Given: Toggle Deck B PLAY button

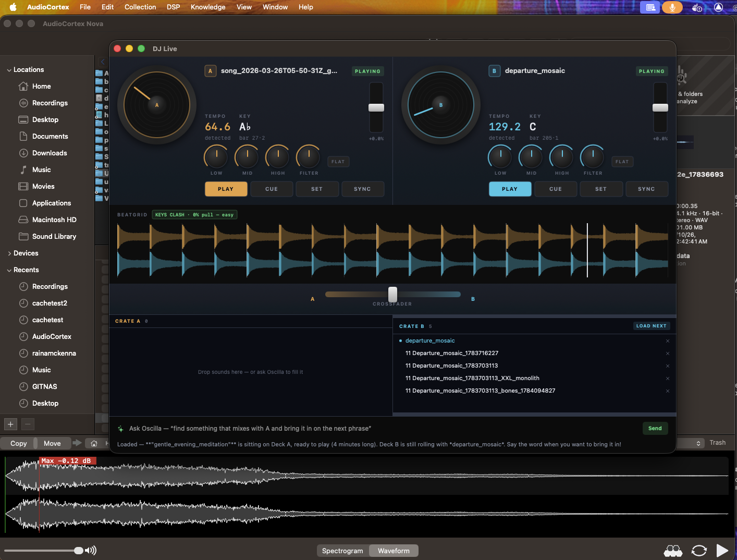Looking at the screenshot, I should (x=510, y=189).
